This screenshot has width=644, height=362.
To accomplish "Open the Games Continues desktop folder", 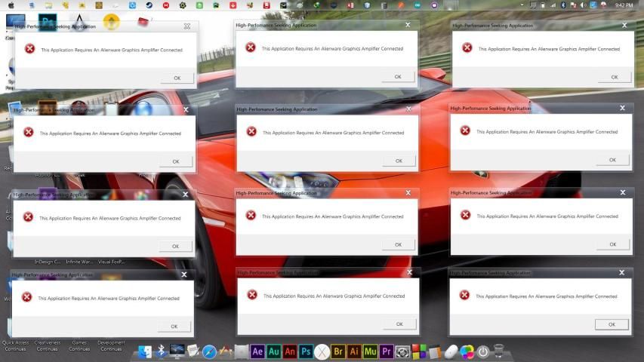I will (79, 345).
